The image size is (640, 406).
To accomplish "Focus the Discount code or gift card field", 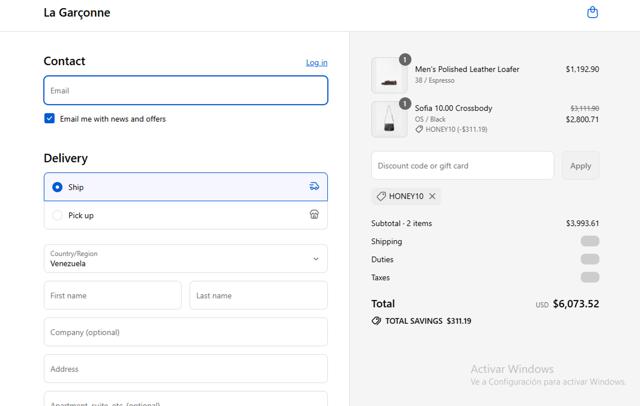I will point(462,166).
